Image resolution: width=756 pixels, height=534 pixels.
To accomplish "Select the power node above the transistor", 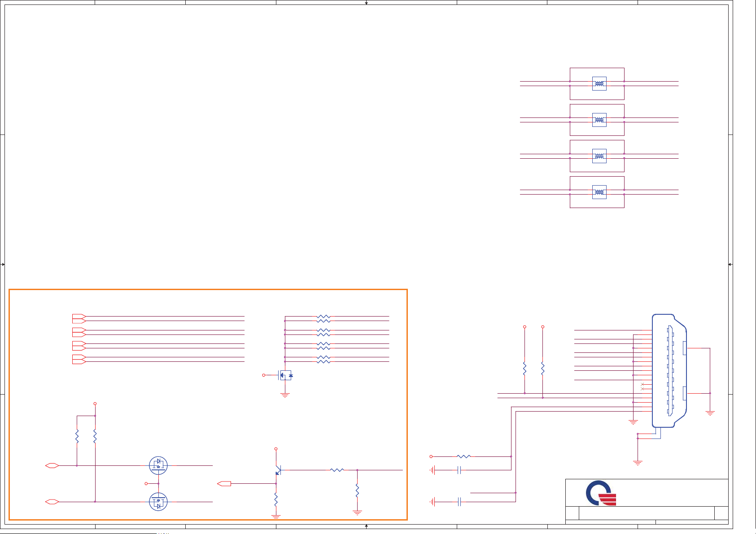I will (276, 449).
